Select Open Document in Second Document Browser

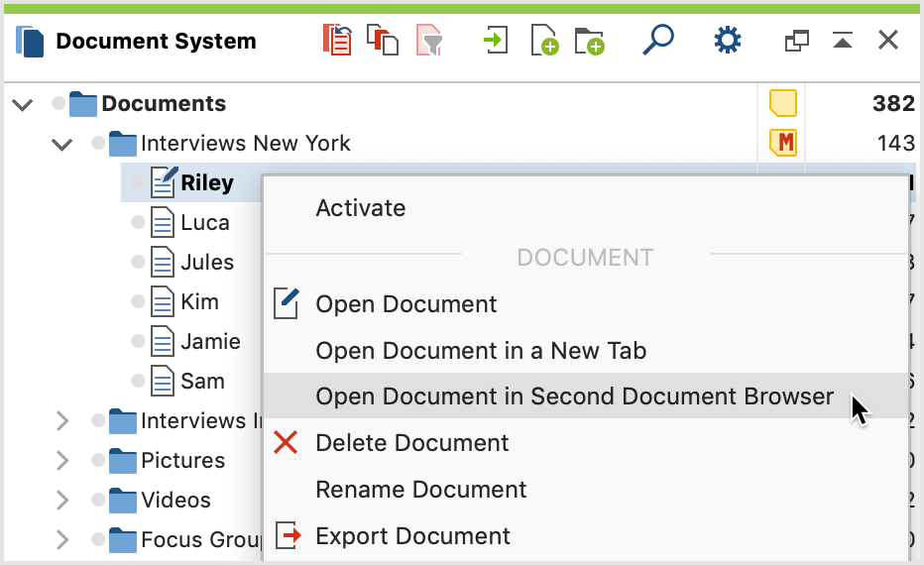click(585, 395)
